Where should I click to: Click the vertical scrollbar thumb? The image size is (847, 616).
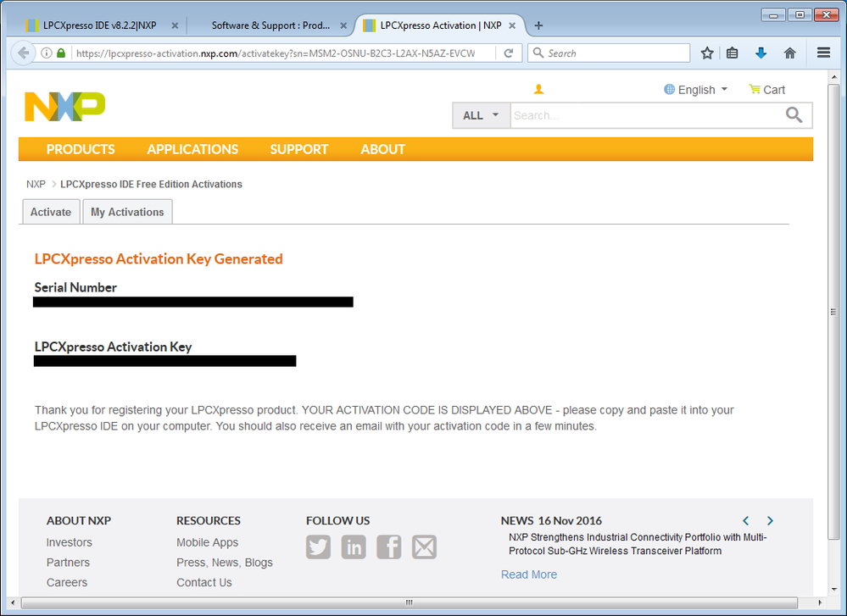pyautogui.click(x=834, y=311)
